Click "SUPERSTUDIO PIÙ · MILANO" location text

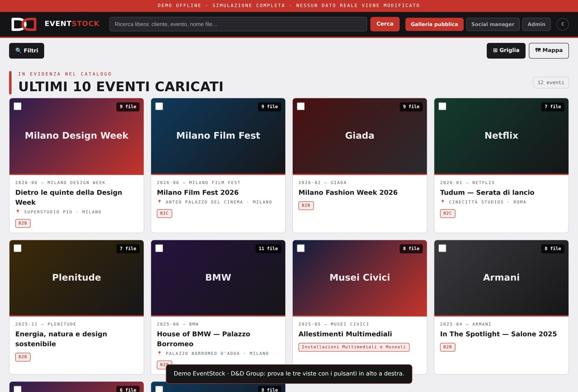(63, 212)
